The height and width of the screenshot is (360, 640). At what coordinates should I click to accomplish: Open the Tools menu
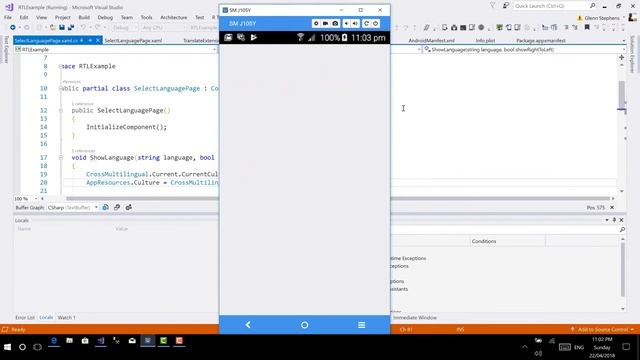146,18
